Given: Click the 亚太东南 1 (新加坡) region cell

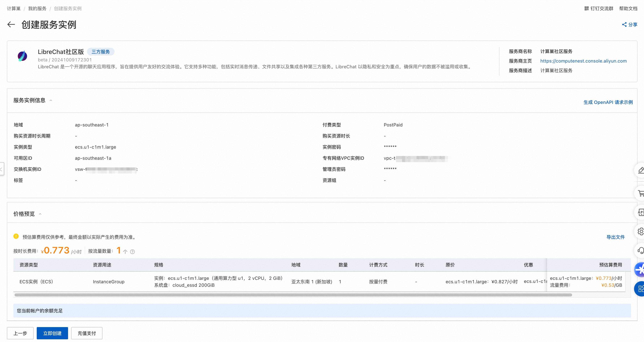Looking at the screenshot, I should pos(312,282).
